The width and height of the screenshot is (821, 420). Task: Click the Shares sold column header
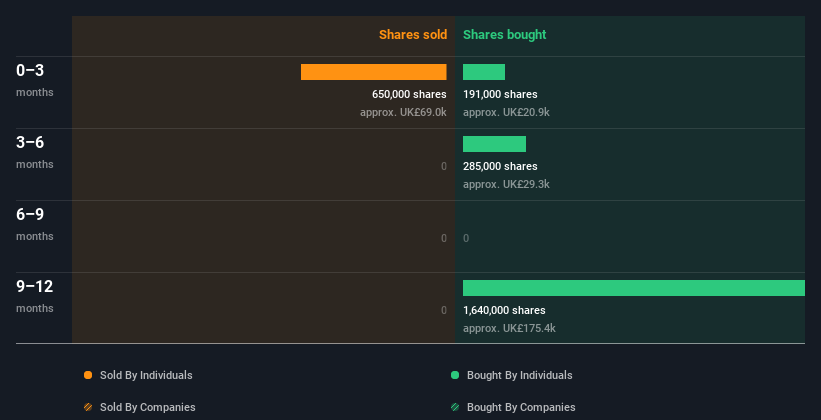413,35
